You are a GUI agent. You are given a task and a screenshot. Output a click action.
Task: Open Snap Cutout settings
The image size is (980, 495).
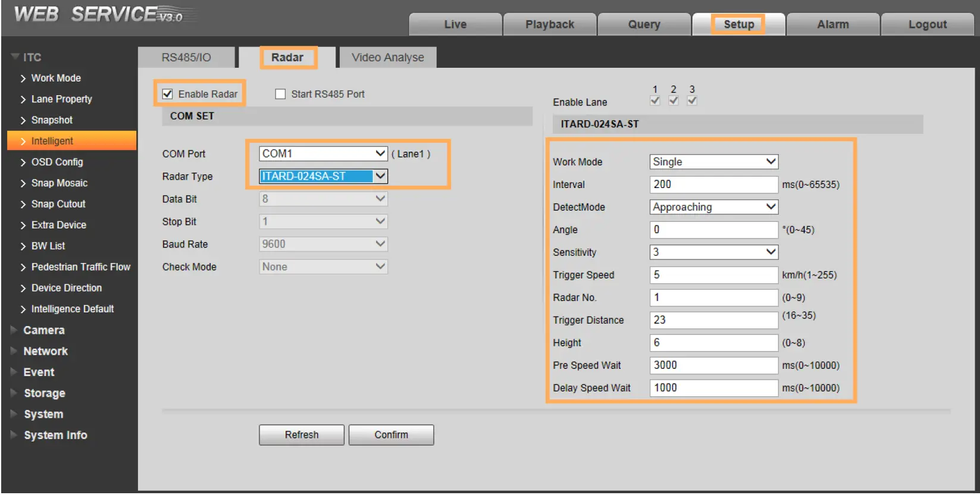tap(58, 204)
